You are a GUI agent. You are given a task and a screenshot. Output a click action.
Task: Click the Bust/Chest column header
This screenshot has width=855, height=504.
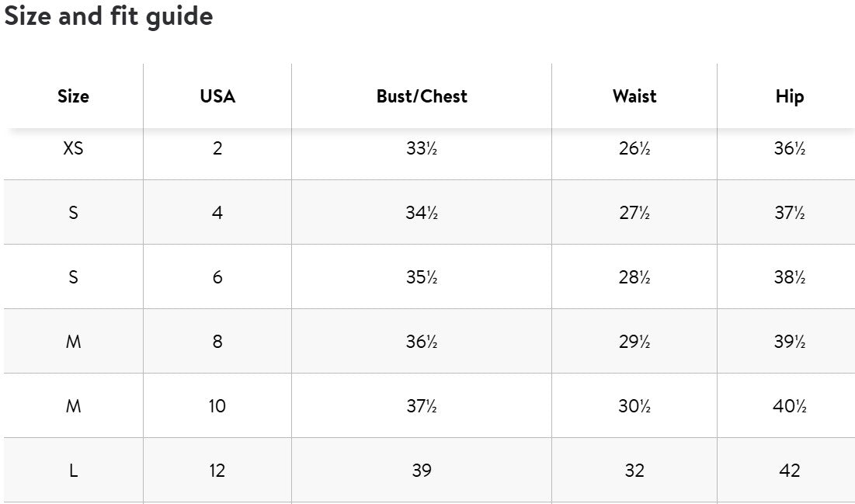[x=422, y=96]
